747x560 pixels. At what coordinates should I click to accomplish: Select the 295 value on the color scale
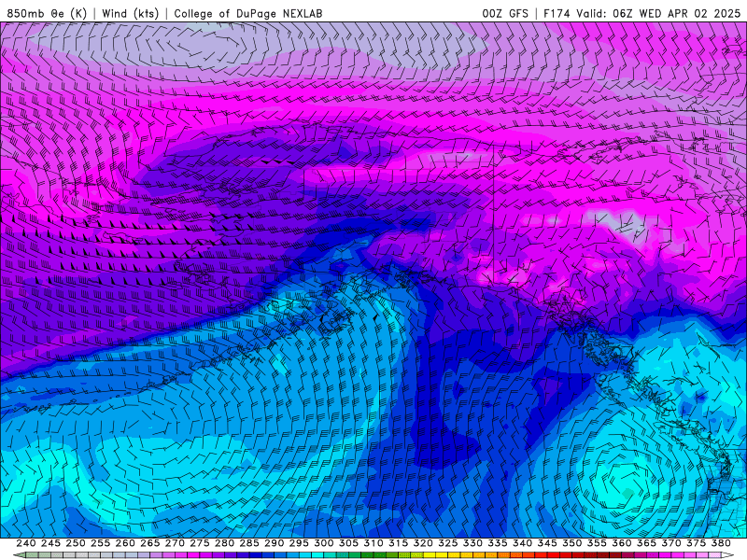[x=299, y=543]
